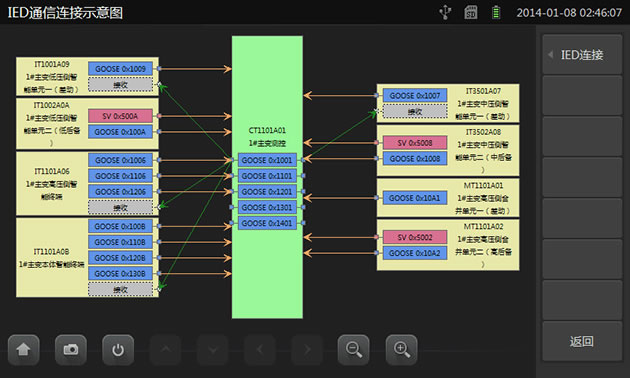Image resolution: width=630 pixels, height=378 pixels.
Task: Select the CT1101A01 main control block
Action: click(267, 137)
